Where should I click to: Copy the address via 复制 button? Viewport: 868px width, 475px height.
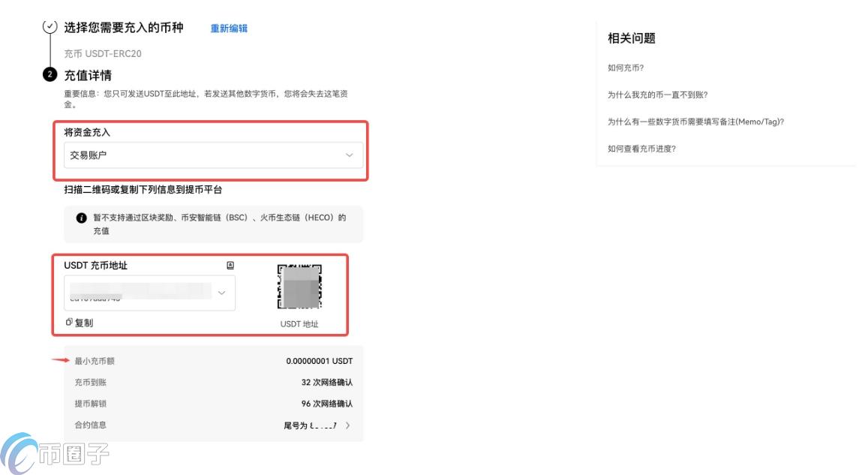tap(80, 323)
